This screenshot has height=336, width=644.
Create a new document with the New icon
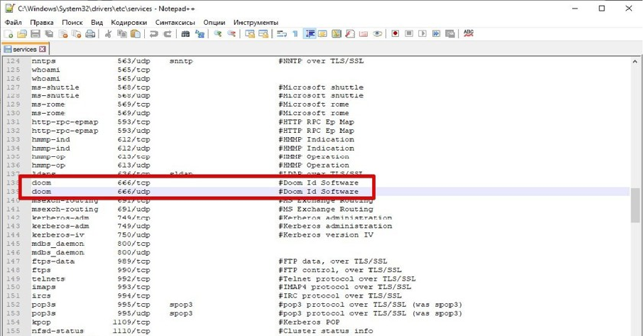9,34
